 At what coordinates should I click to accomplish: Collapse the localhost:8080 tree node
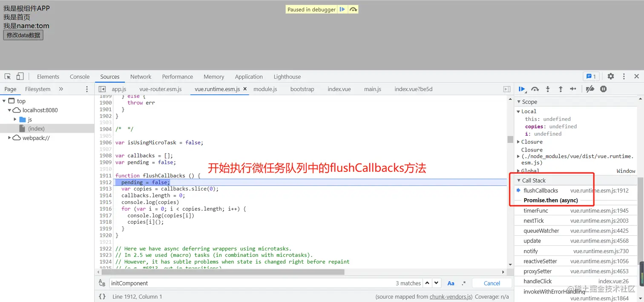tap(9, 110)
